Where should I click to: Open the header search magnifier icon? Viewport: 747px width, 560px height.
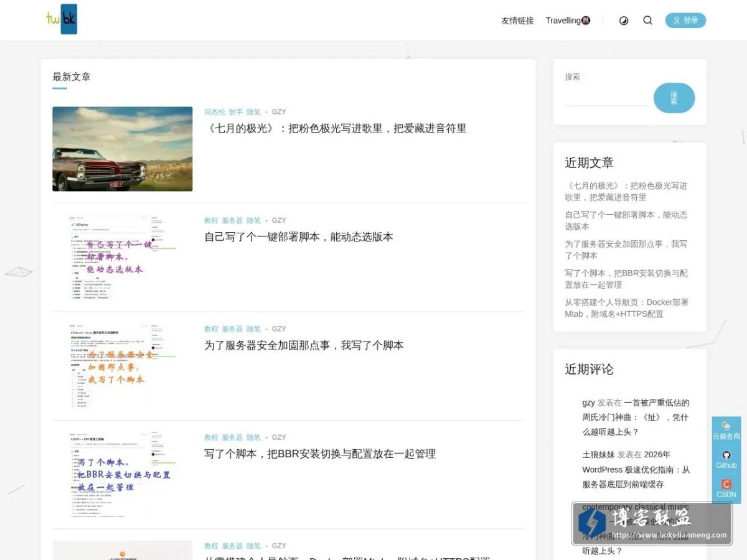click(x=647, y=21)
